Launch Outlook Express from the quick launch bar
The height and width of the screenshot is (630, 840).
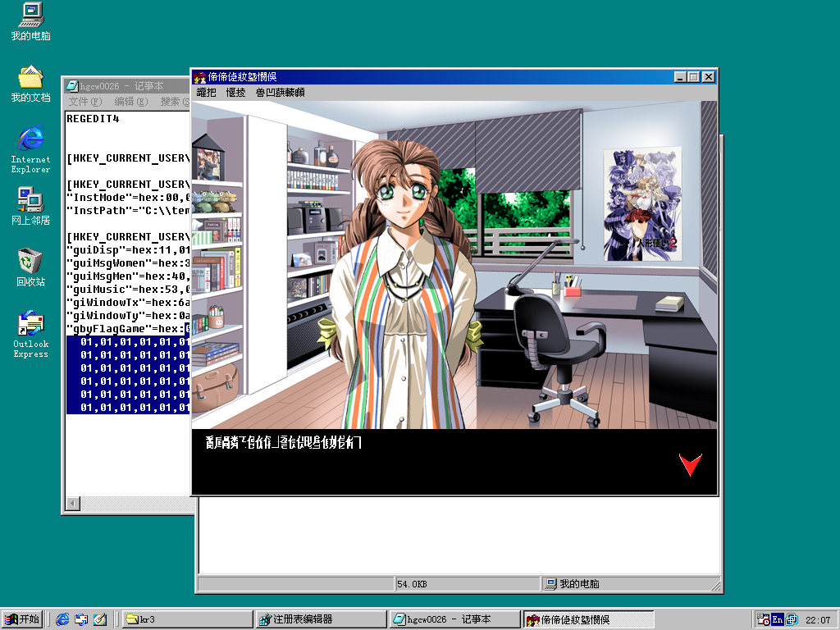(81, 619)
